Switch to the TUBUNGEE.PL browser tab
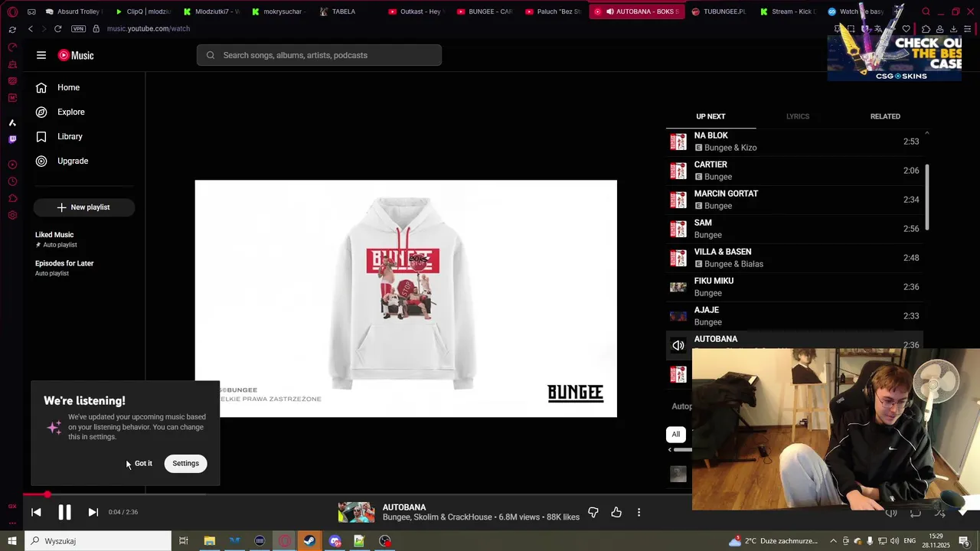 (718, 11)
